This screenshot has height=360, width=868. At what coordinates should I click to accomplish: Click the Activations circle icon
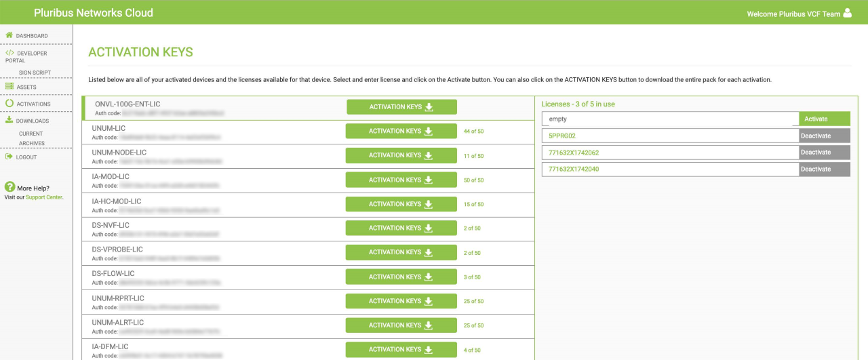coord(9,103)
